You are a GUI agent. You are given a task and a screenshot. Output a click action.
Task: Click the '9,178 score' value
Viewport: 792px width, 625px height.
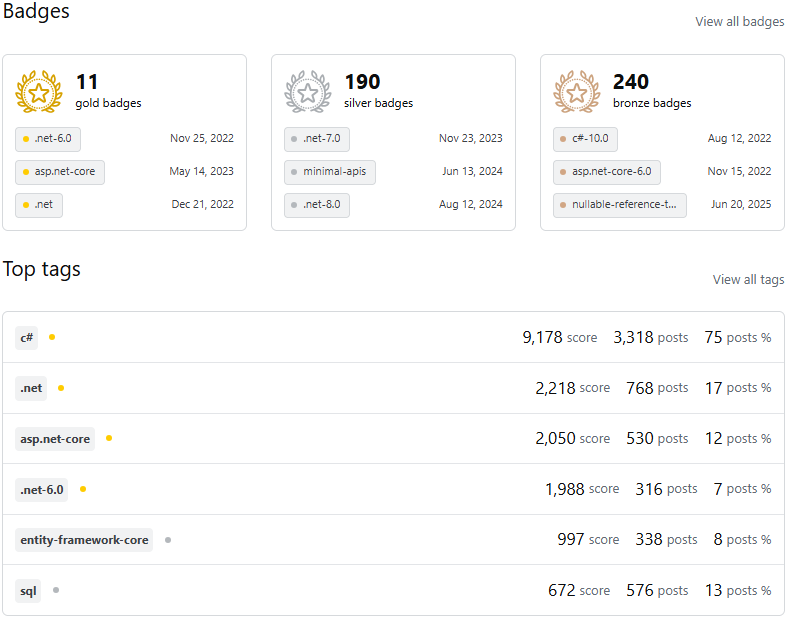coord(560,338)
